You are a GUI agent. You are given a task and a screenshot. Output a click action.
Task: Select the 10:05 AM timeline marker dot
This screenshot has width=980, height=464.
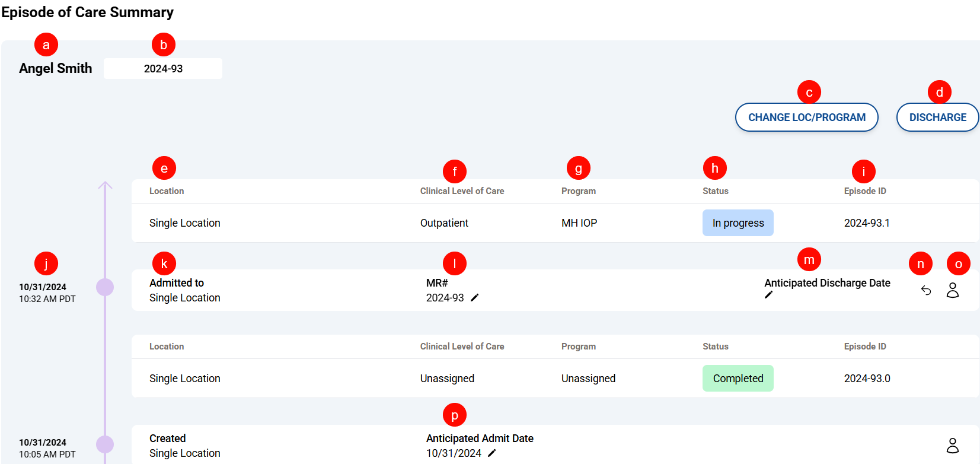pyautogui.click(x=105, y=444)
